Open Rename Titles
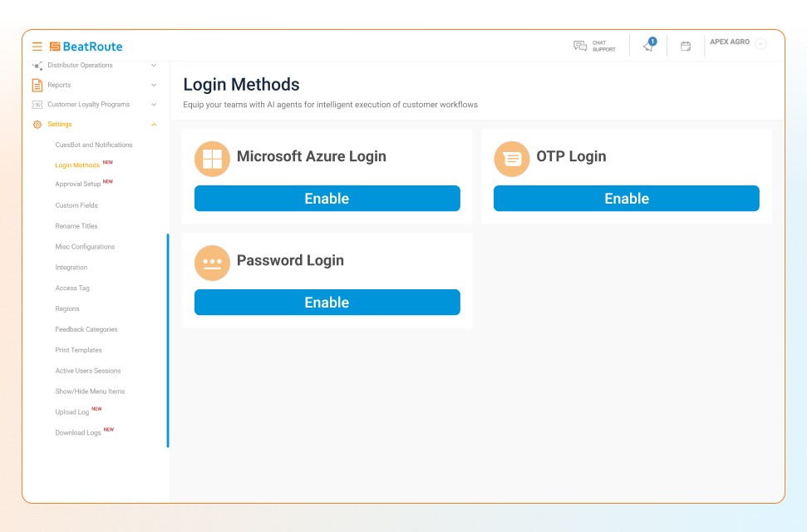This screenshot has width=807, height=532. [x=76, y=226]
